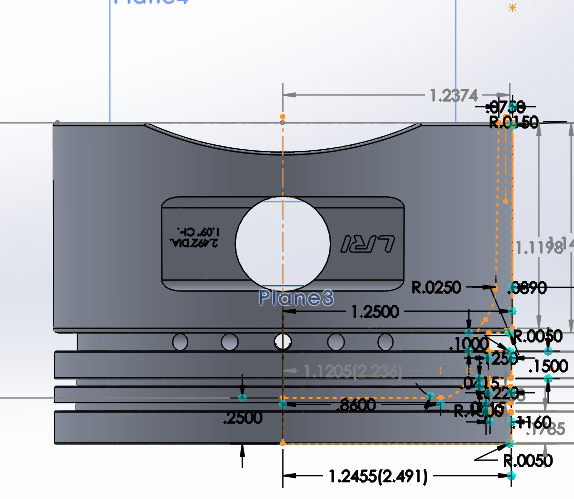Select the white highlighted center oil hole
Image resolution: width=574 pixels, height=499 pixels.
(283, 342)
